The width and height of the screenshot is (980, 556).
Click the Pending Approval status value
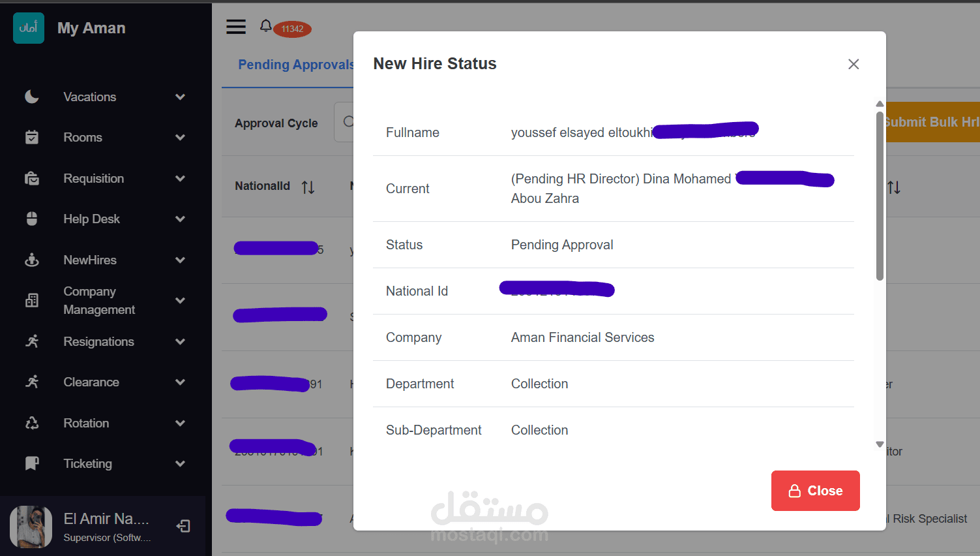[562, 245]
